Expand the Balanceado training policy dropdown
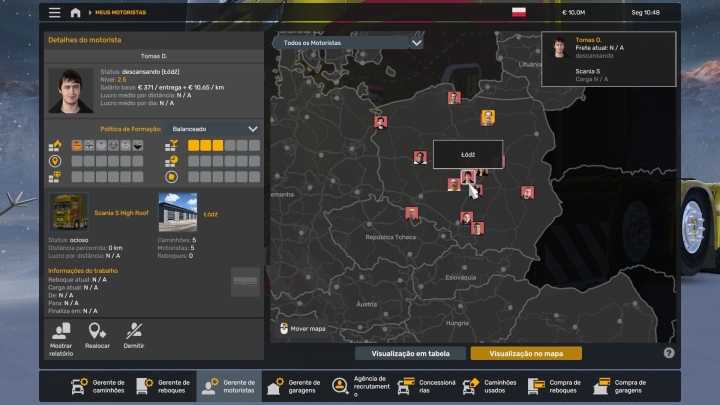Image resolution: width=720 pixels, height=405 pixels. [x=214, y=129]
